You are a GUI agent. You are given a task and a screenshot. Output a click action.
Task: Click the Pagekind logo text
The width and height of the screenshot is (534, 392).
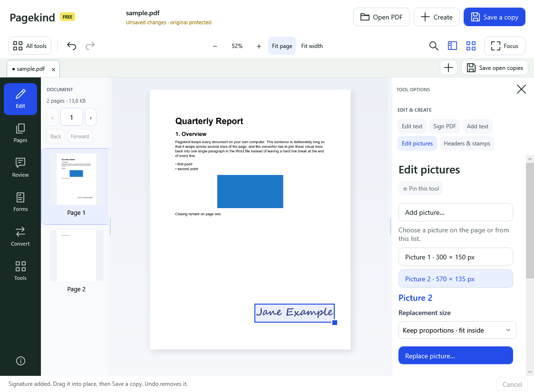tap(32, 18)
